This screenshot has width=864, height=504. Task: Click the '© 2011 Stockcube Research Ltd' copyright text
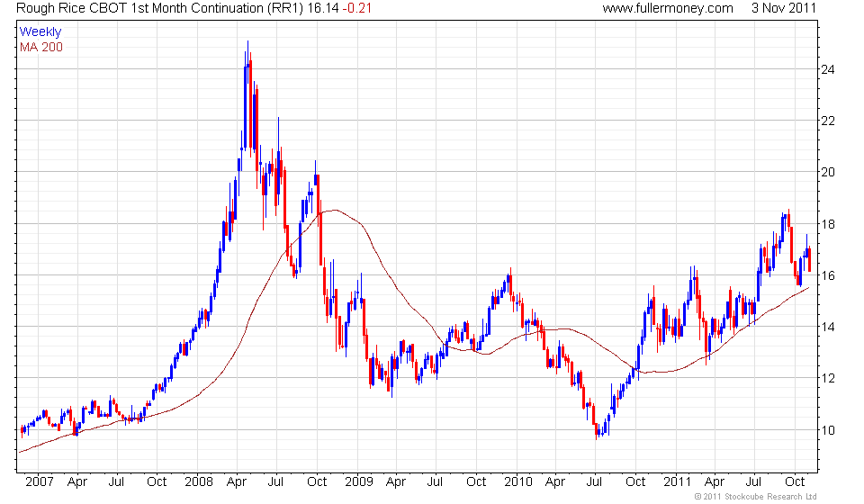(x=755, y=497)
